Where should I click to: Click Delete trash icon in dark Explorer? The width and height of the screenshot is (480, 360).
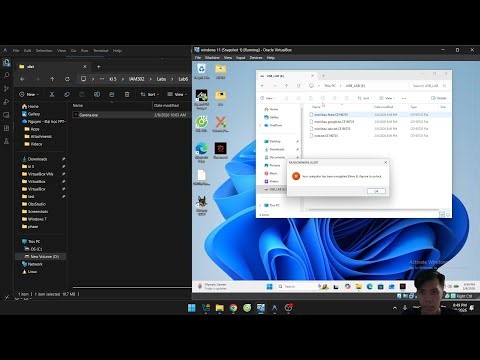coord(127,94)
